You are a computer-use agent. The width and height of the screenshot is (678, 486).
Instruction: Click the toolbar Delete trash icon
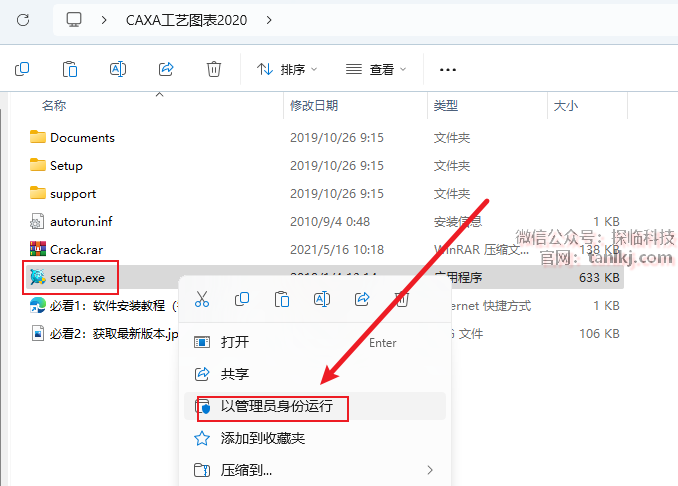(214, 69)
